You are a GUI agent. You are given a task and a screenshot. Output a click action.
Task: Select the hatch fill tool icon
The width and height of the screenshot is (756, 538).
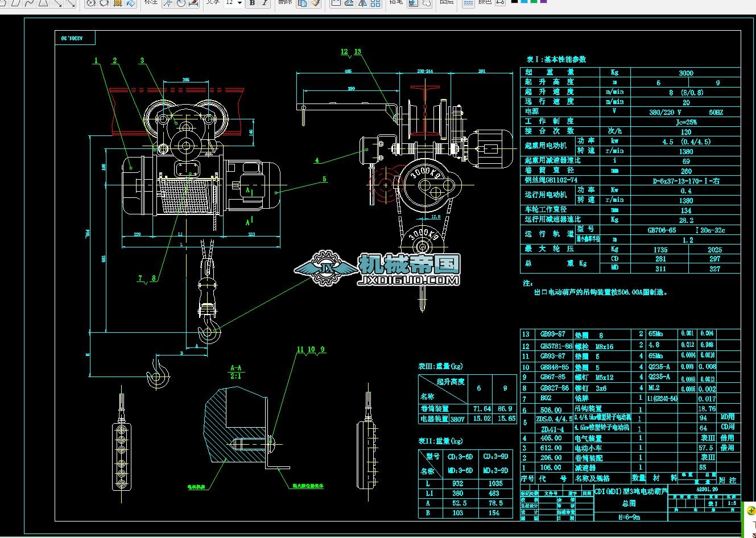point(118,3)
